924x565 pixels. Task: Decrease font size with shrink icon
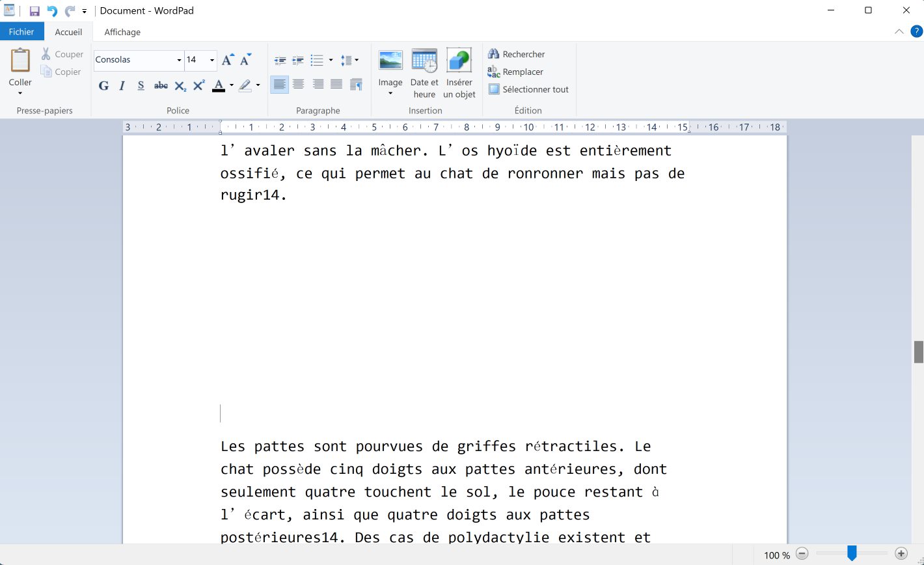click(245, 60)
